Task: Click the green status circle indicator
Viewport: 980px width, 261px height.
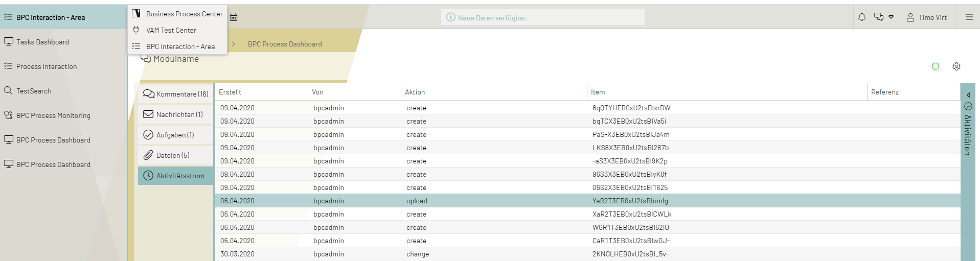Action: coord(936,66)
